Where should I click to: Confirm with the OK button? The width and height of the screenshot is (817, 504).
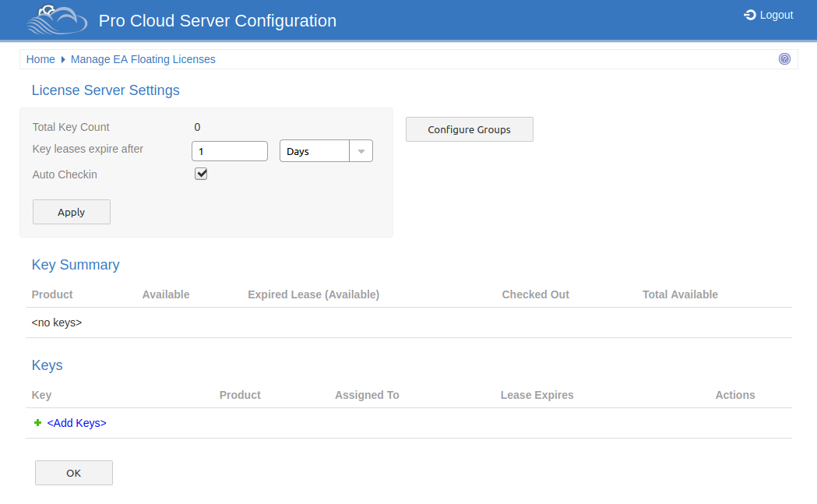click(x=73, y=473)
